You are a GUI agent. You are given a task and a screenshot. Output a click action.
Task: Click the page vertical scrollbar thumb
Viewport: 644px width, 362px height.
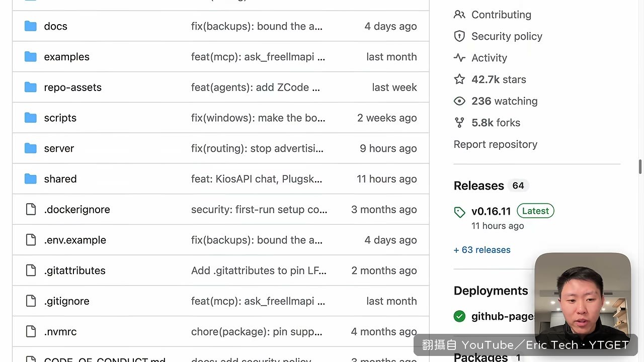tap(640, 167)
